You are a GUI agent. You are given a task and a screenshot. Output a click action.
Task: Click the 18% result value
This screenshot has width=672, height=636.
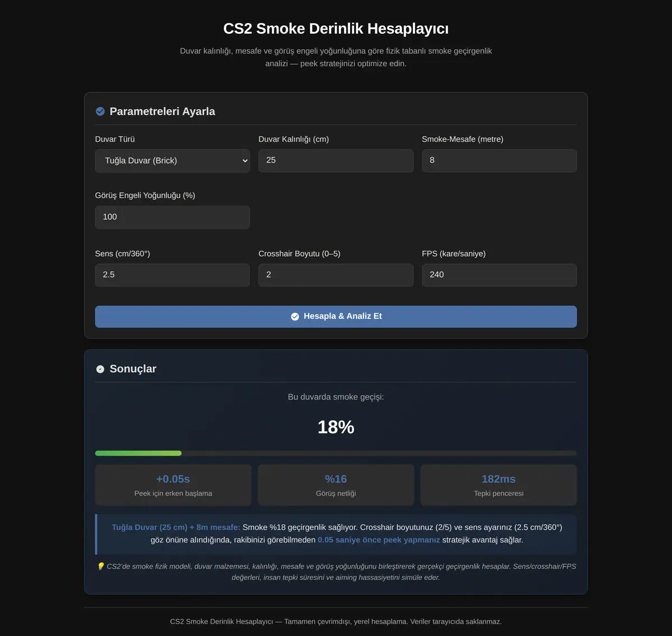coord(336,428)
